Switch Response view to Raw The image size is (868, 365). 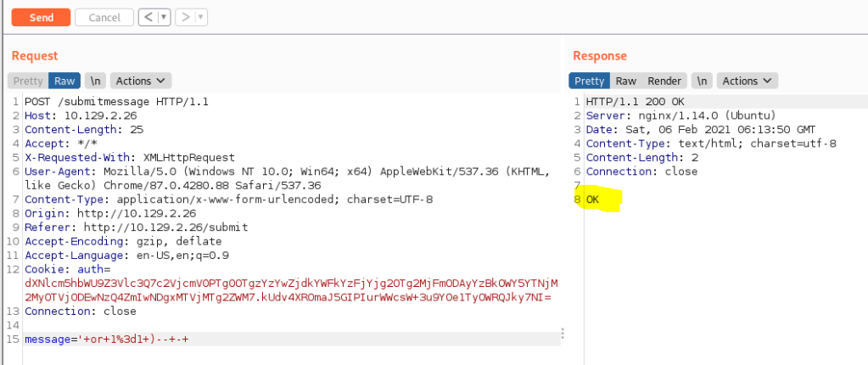coord(626,81)
